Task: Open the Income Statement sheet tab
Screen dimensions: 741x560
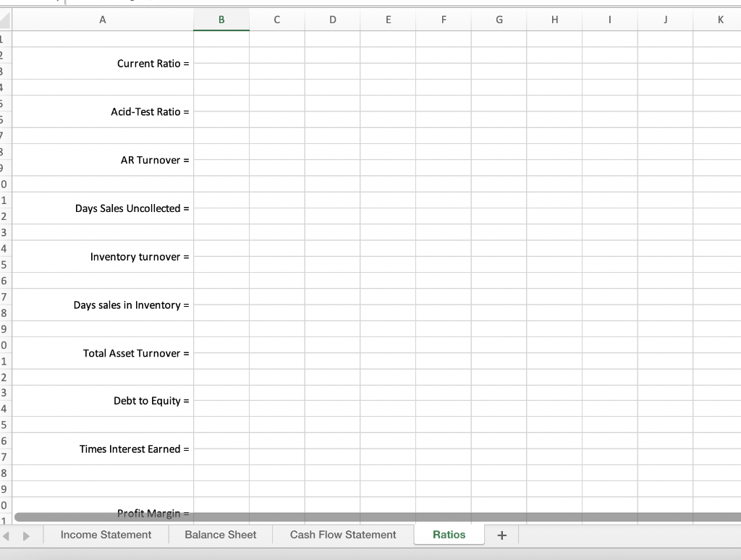Action: [106, 535]
